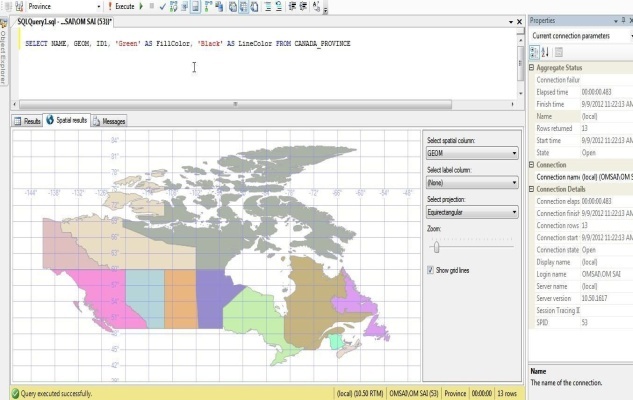Expand the Select projection dropdown
633x400 pixels.
click(514, 212)
